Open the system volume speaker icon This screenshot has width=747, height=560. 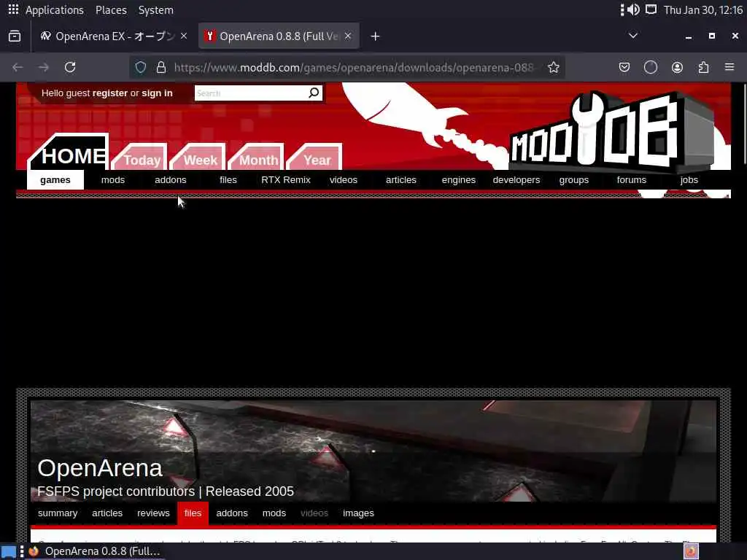coord(633,9)
